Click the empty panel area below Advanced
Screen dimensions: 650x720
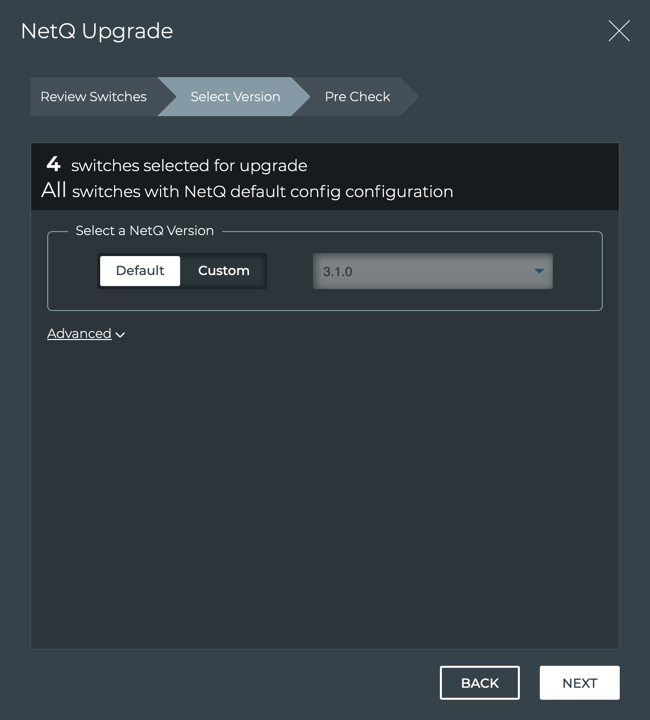(325, 490)
